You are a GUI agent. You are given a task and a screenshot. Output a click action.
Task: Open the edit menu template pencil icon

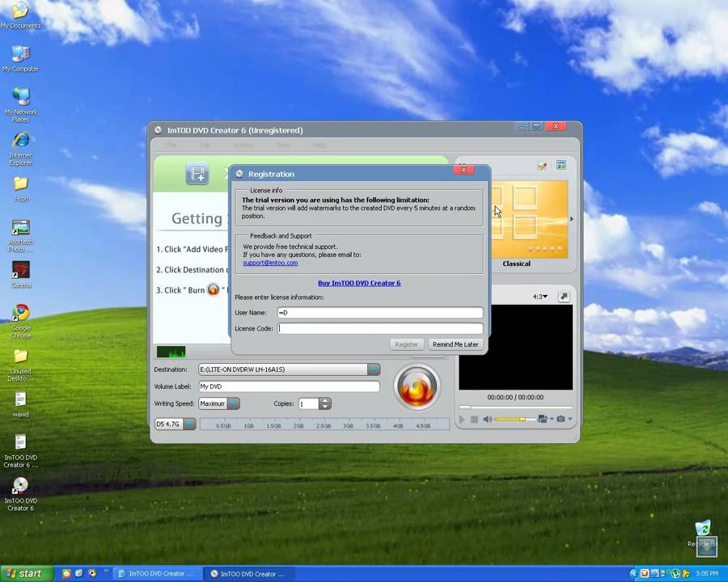(x=542, y=166)
